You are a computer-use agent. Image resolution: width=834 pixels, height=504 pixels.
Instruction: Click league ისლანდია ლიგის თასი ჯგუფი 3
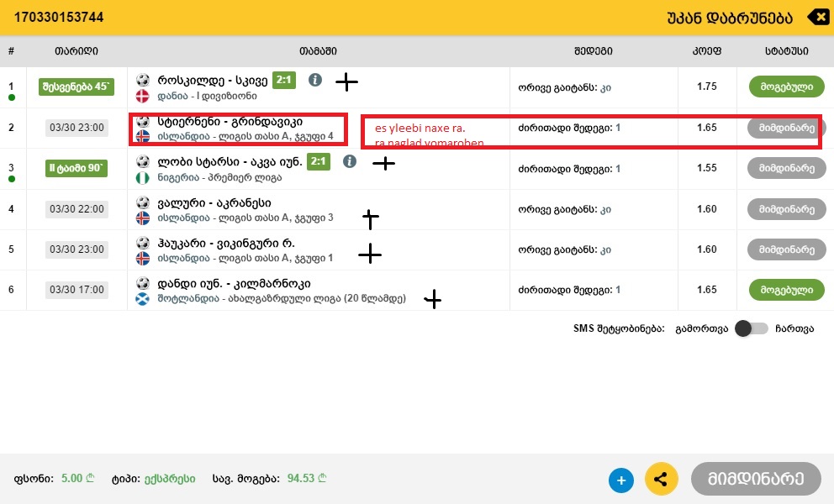pos(245,218)
